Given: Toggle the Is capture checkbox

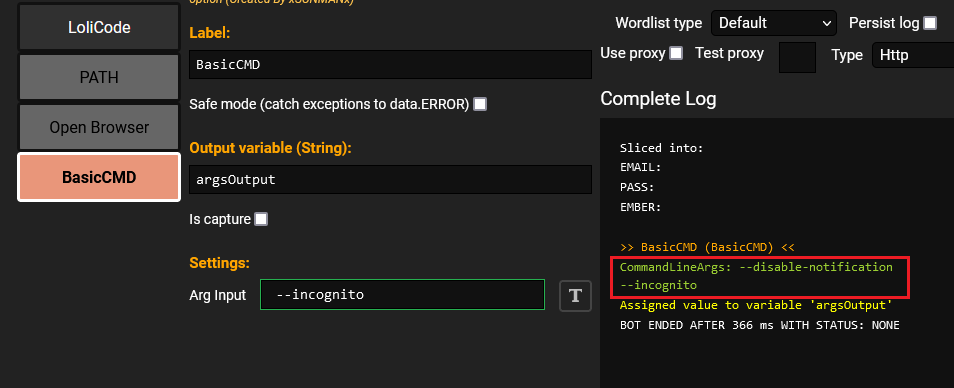Looking at the screenshot, I should tap(260, 219).
